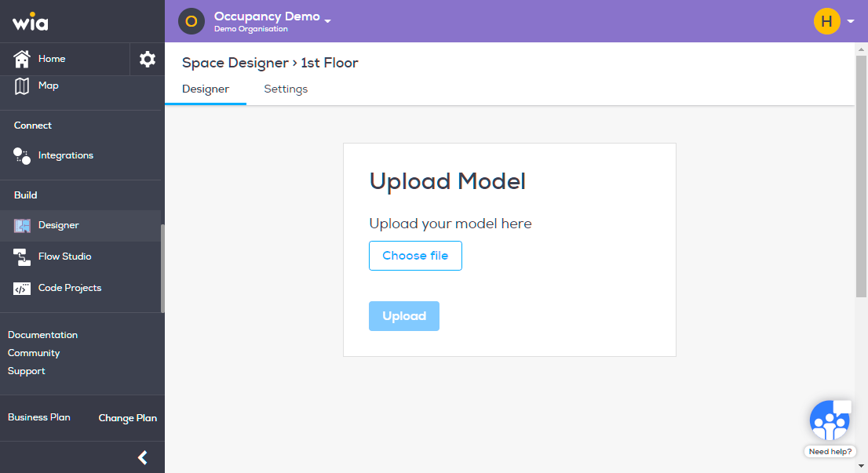Image resolution: width=868 pixels, height=473 pixels.
Task: Switch to the Designer tab
Action: (206, 89)
